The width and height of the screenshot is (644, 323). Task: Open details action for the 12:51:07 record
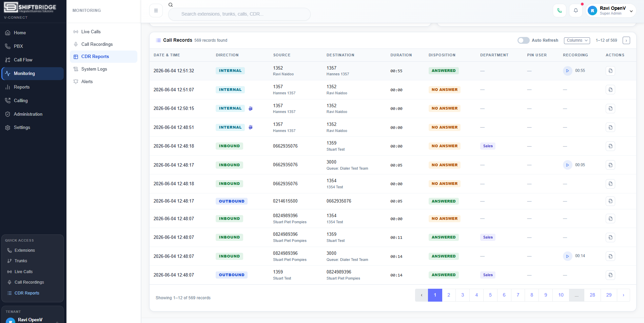click(610, 90)
